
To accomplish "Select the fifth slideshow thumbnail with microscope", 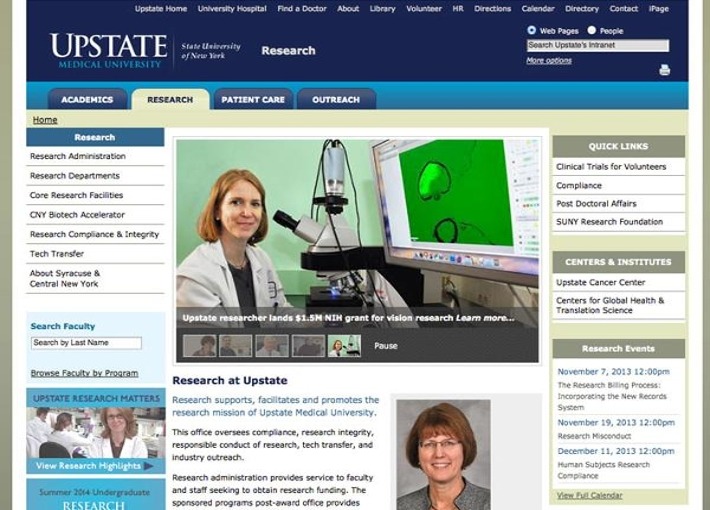I will [x=344, y=346].
